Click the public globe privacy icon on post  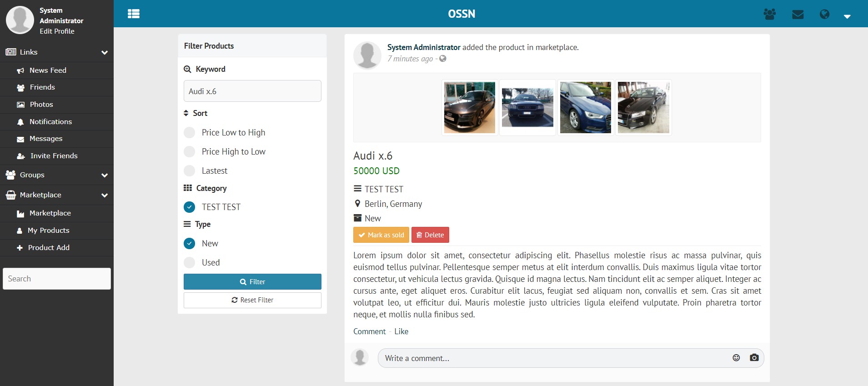tap(442, 59)
